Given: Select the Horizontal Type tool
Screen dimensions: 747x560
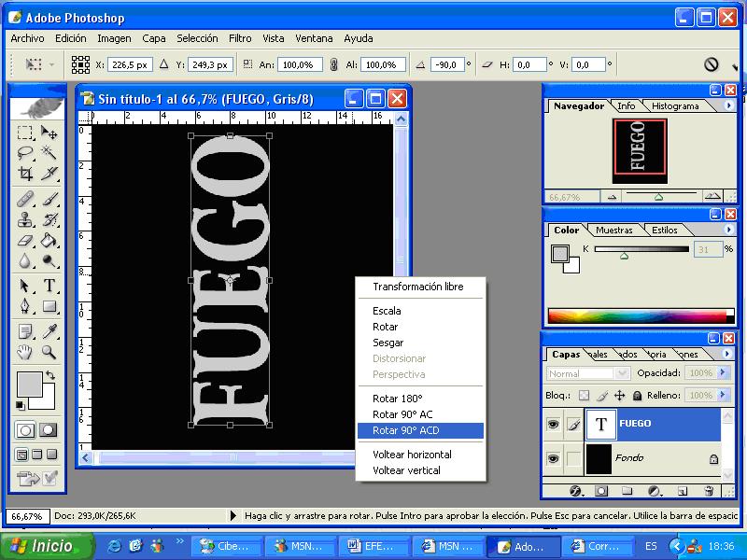Looking at the screenshot, I should (x=49, y=286).
